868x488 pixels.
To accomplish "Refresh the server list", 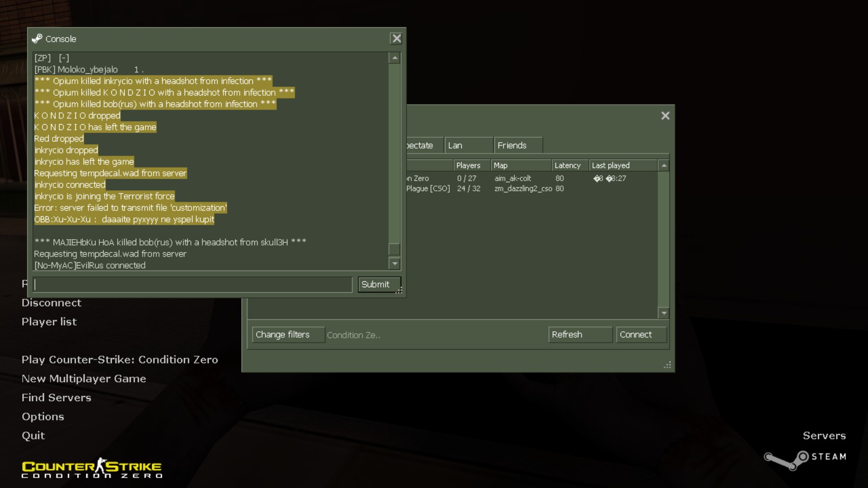I will [579, 335].
